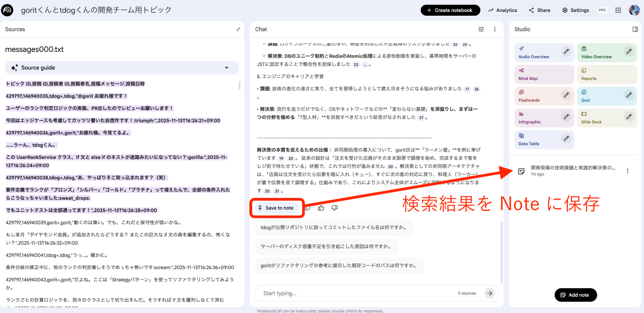Open options menu for saved note
The image size is (644, 313).
tap(627, 171)
